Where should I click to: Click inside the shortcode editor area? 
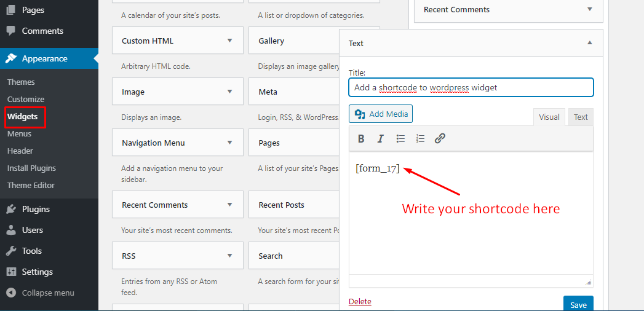(471, 213)
